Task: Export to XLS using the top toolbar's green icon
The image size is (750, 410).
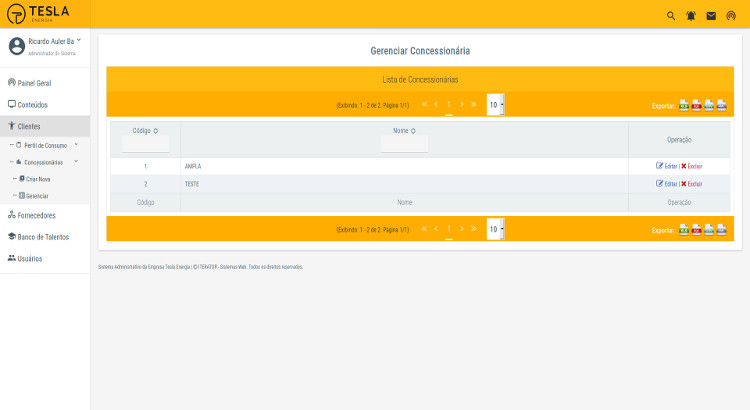Action: (684, 105)
